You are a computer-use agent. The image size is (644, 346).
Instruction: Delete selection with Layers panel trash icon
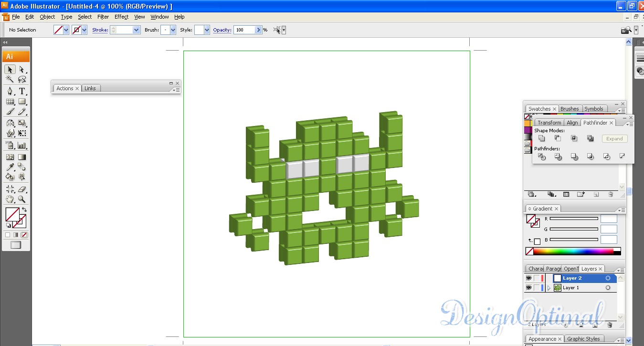[610, 325]
